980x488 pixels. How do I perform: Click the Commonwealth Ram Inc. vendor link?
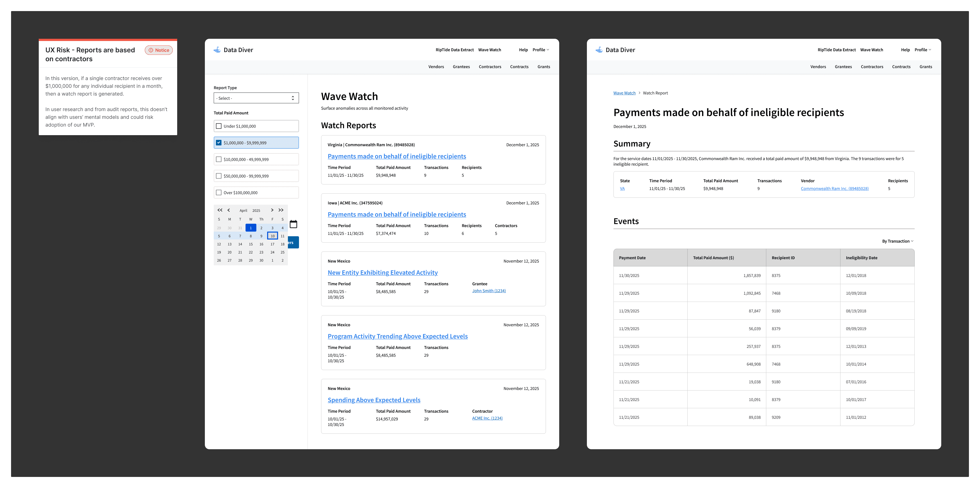point(834,189)
